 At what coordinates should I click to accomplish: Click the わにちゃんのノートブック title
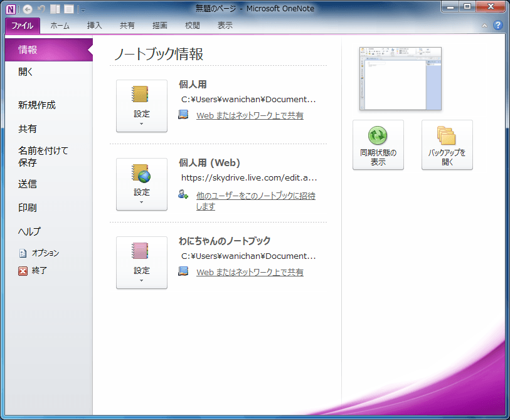225,241
